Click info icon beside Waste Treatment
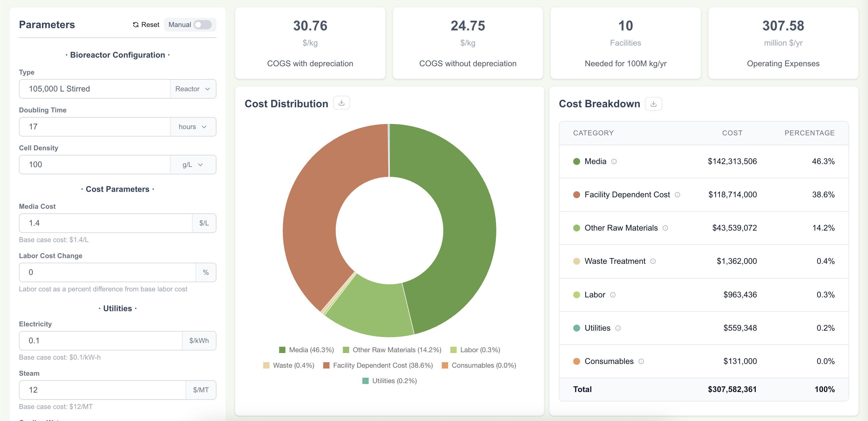The height and width of the screenshot is (421, 868). [x=653, y=262]
